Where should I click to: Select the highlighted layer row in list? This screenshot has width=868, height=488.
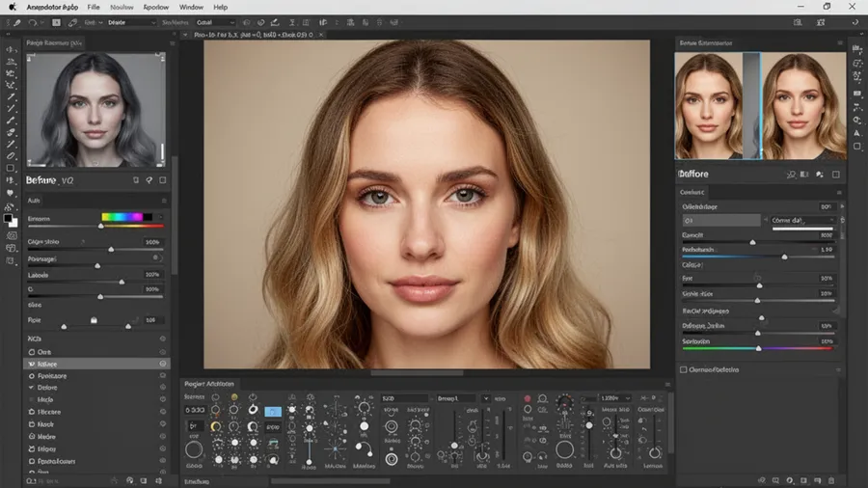(x=96, y=364)
